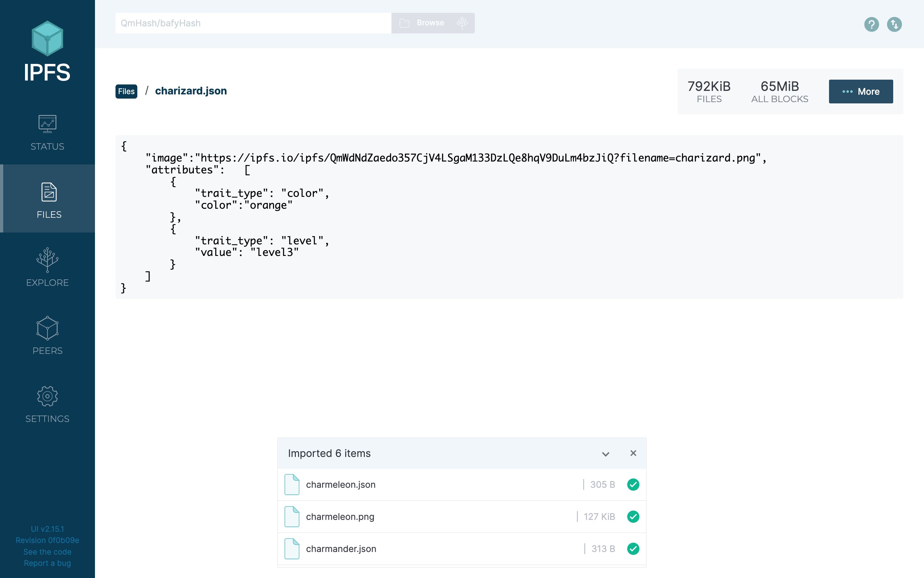Viewport: 924px width, 578px height.
Task: Click the explore tree icon beside Browse
Action: pyautogui.click(x=462, y=23)
